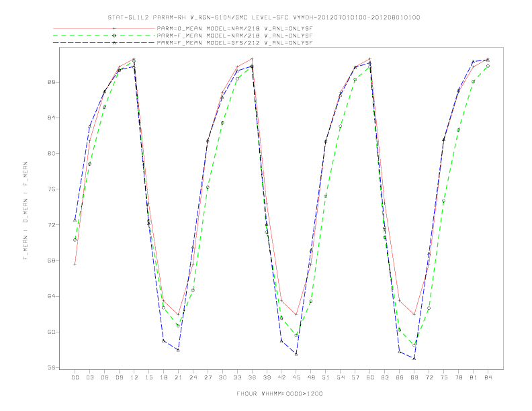Click x-axis tick label 60
This screenshot has height=411, width=532.
pyautogui.click(x=370, y=377)
